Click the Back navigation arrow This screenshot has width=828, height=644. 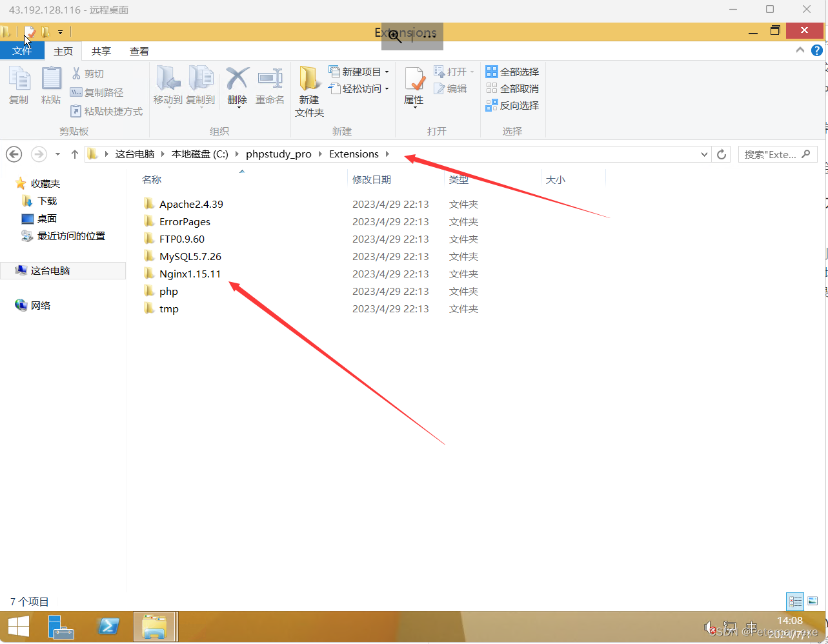tap(14, 154)
